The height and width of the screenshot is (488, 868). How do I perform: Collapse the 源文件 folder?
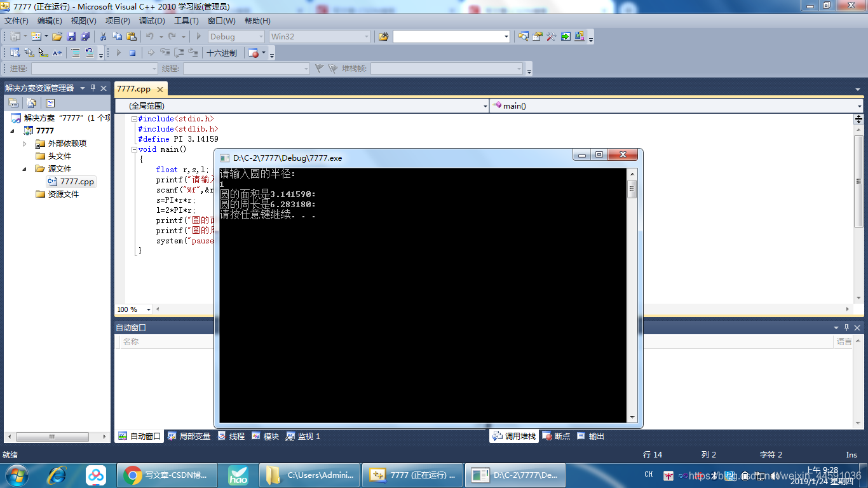tap(25, 169)
